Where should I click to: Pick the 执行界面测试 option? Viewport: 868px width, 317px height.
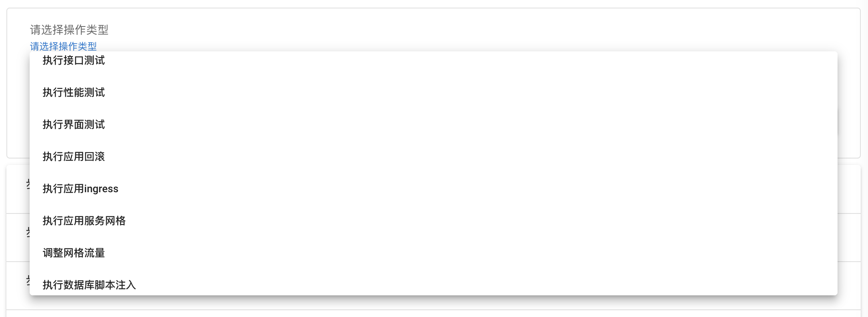(x=74, y=125)
